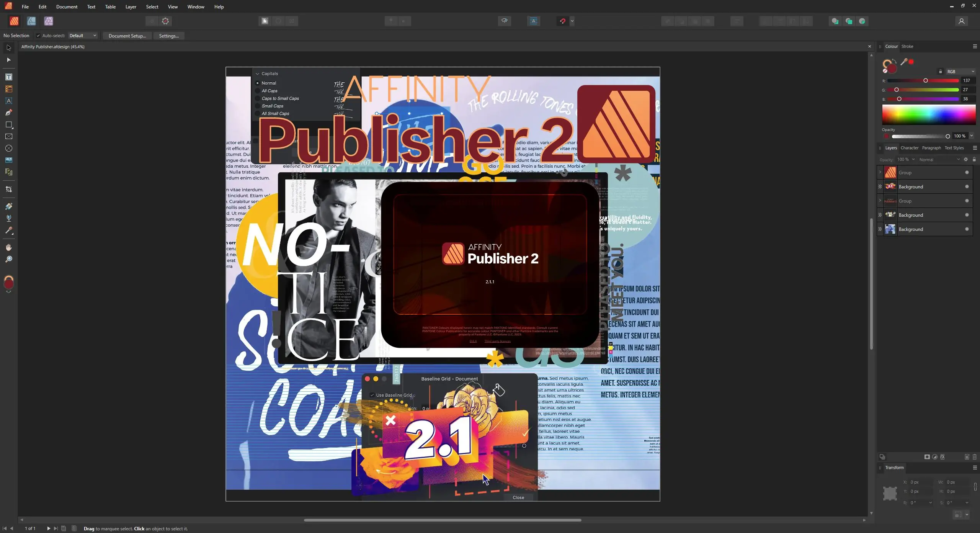
Task: Open the RGB colour model dropdown
Action: 960,72
